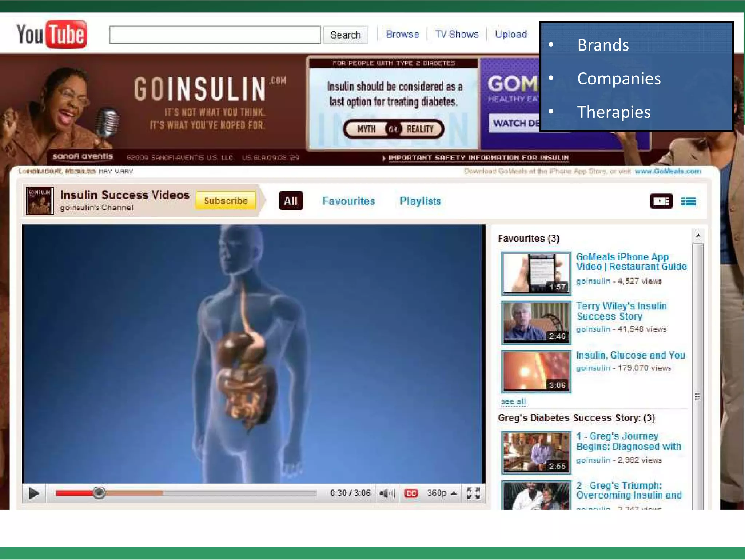Click the Search button
Image resolution: width=745 pixels, height=560 pixels.
(346, 35)
